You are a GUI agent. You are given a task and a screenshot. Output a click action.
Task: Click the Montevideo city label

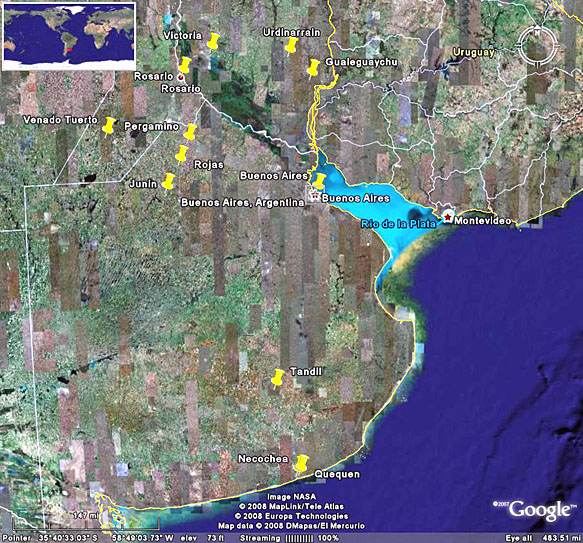point(482,221)
